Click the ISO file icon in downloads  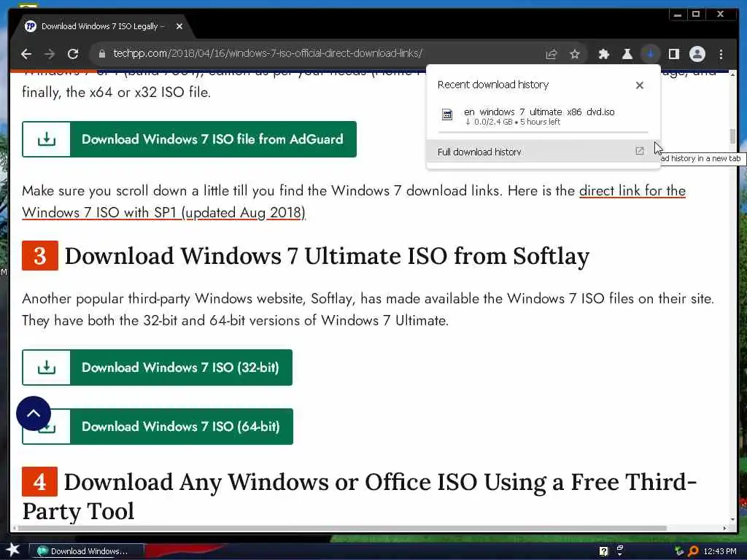pyautogui.click(x=447, y=114)
